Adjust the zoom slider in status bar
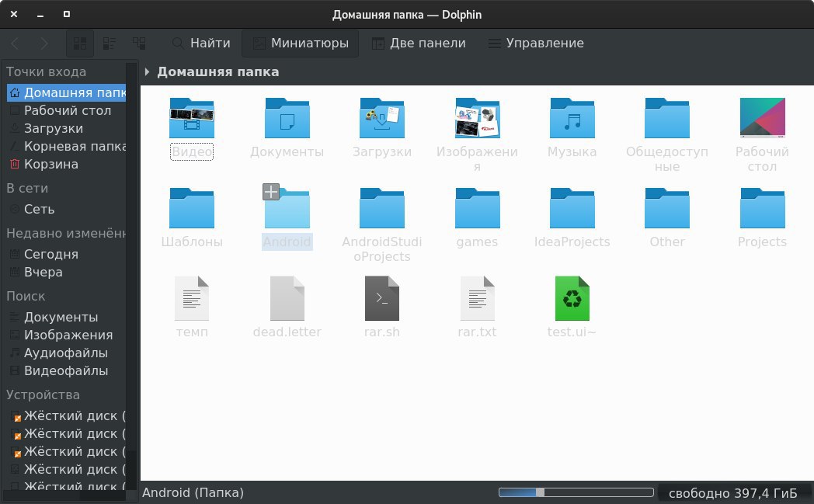The width and height of the screenshot is (814, 504). pos(576,492)
